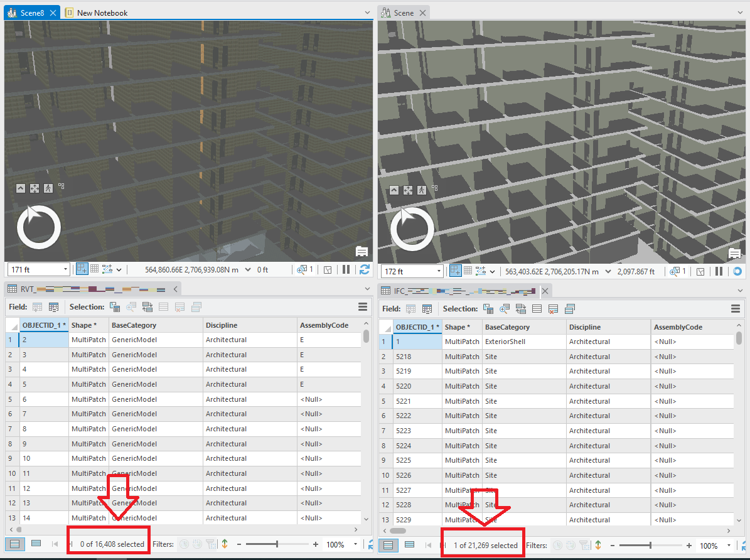
Task: Switch to the New Notebook tab
Action: [102, 11]
